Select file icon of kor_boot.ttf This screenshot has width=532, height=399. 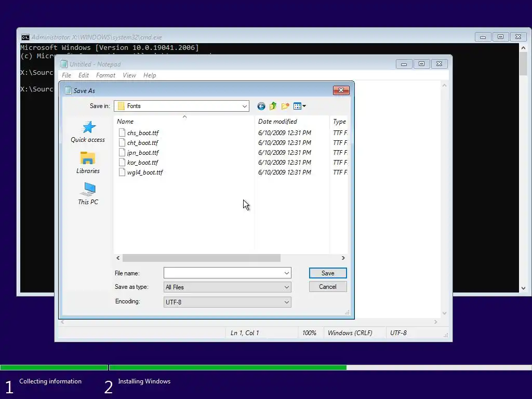(122, 162)
